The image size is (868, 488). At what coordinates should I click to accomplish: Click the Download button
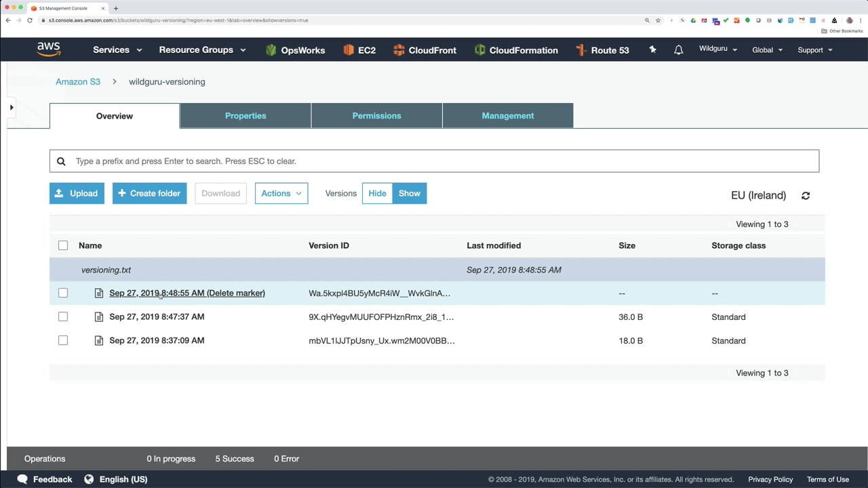click(220, 193)
